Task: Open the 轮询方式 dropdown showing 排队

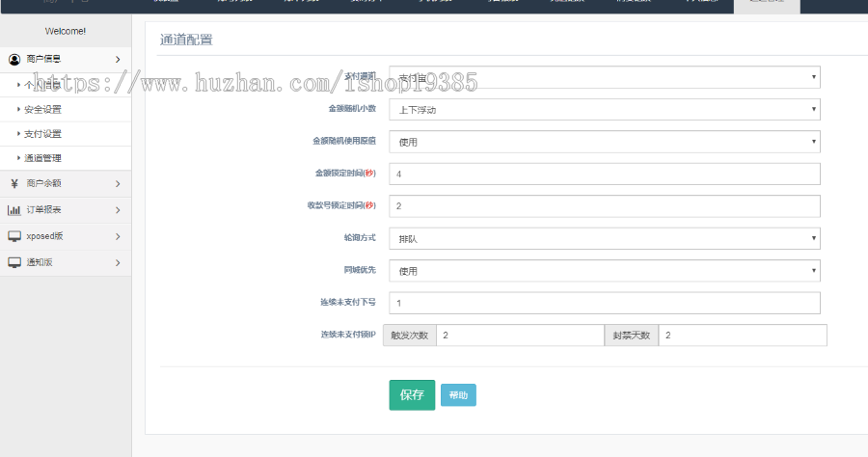Action: click(x=605, y=238)
